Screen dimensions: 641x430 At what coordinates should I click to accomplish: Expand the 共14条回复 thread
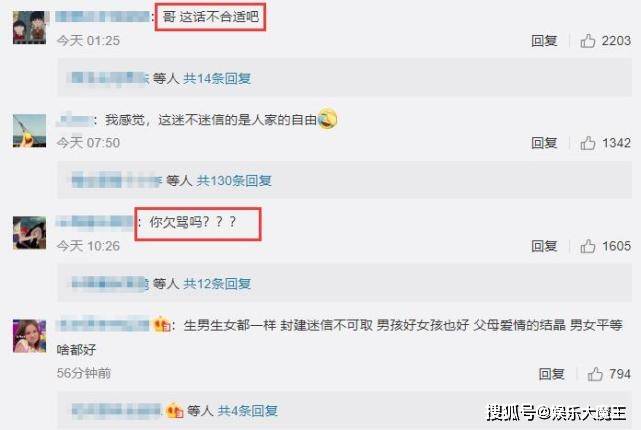coord(217,78)
